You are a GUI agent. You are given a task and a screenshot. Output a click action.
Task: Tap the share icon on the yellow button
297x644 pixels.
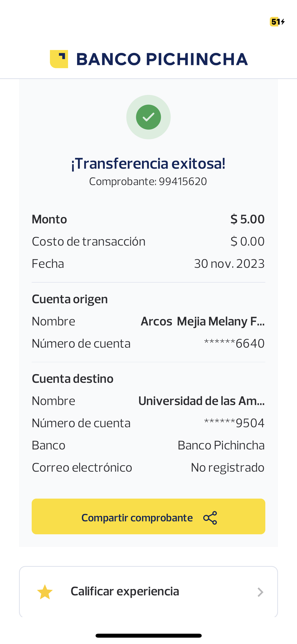coord(210,518)
